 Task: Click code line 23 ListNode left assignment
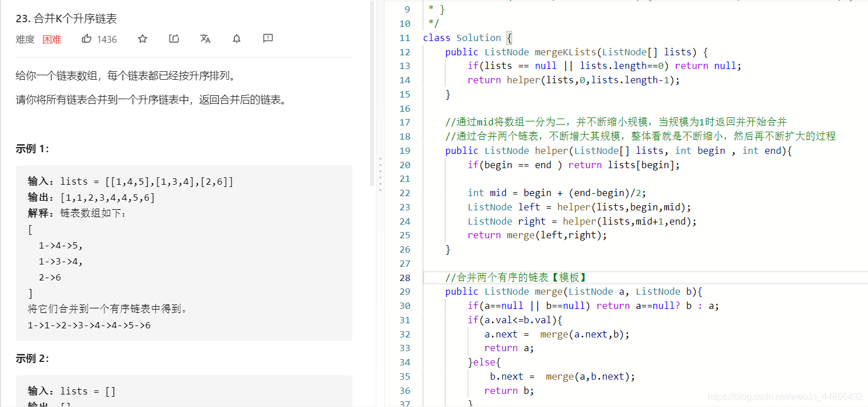pos(579,207)
